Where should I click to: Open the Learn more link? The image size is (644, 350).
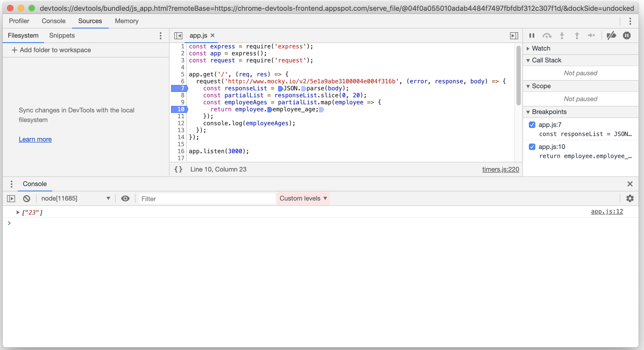click(x=35, y=139)
